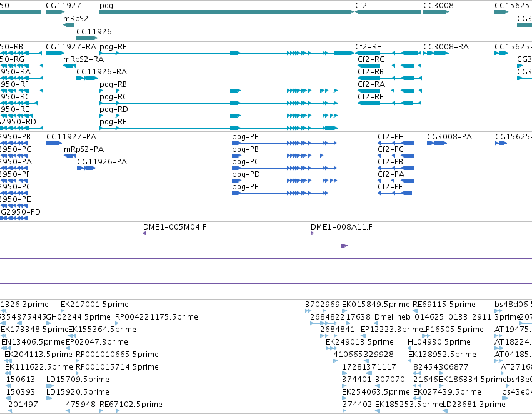Click the DME1-005M04.F marker label
532x414 pixels.
pyautogui.click(x=174, y=227)
